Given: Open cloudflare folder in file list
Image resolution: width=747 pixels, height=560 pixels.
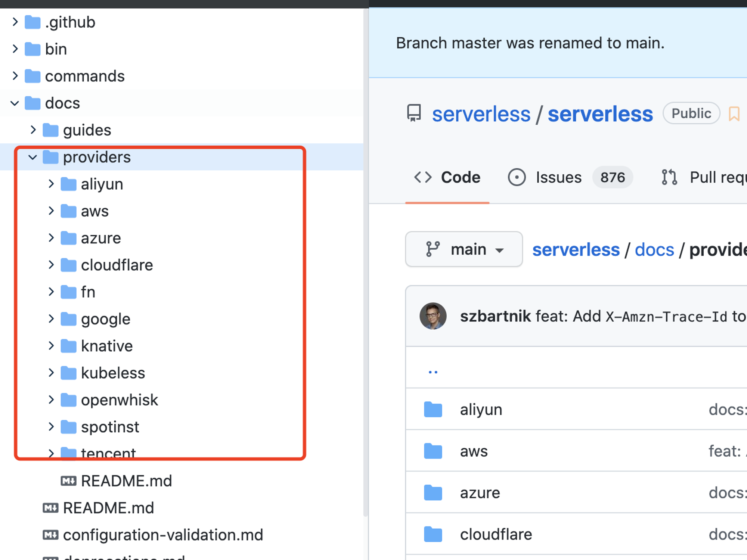Looking at the screenshot, I should point(496,534).
